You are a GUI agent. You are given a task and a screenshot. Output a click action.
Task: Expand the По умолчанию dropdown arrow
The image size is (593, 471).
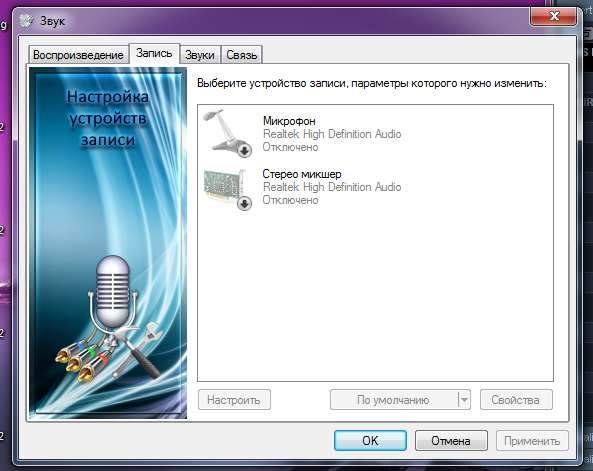point(464,400)
